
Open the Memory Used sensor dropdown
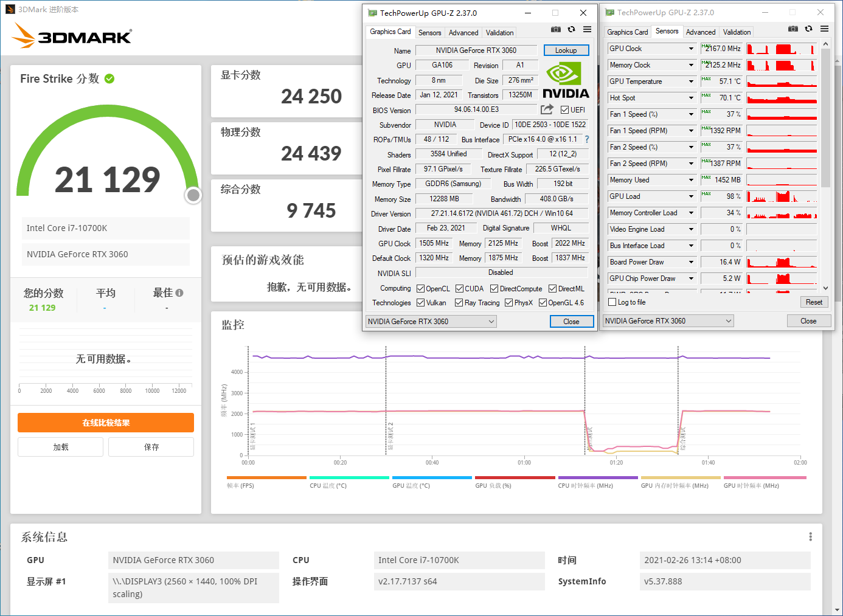pyautogui.click(x=691, y=180)
